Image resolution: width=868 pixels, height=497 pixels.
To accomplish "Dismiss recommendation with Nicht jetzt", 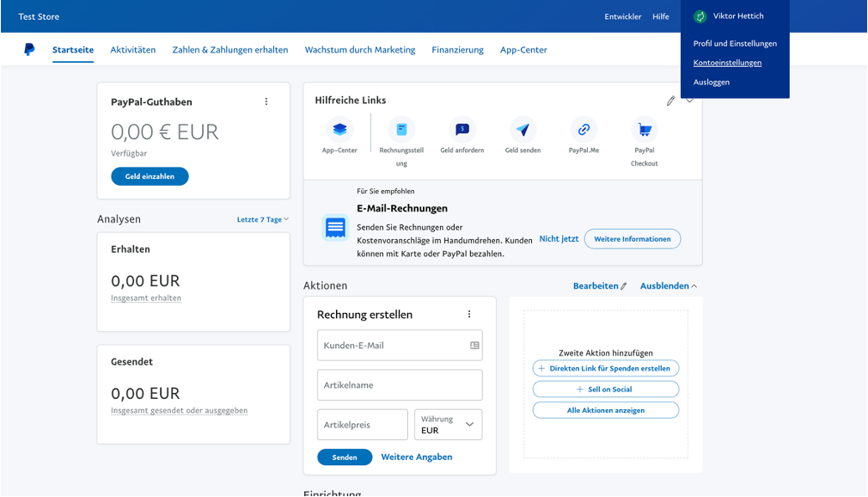I will 559,239.
